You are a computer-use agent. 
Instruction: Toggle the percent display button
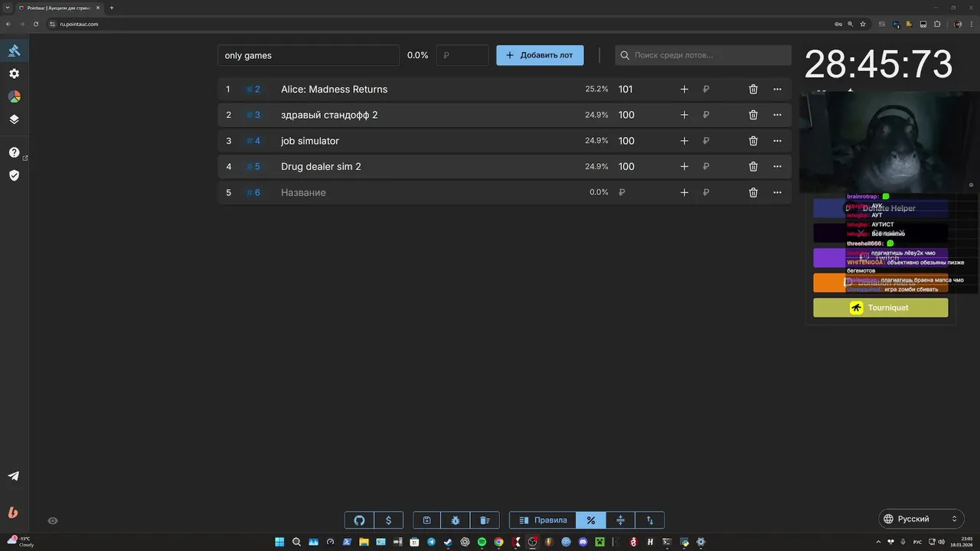tap(591, 520)
